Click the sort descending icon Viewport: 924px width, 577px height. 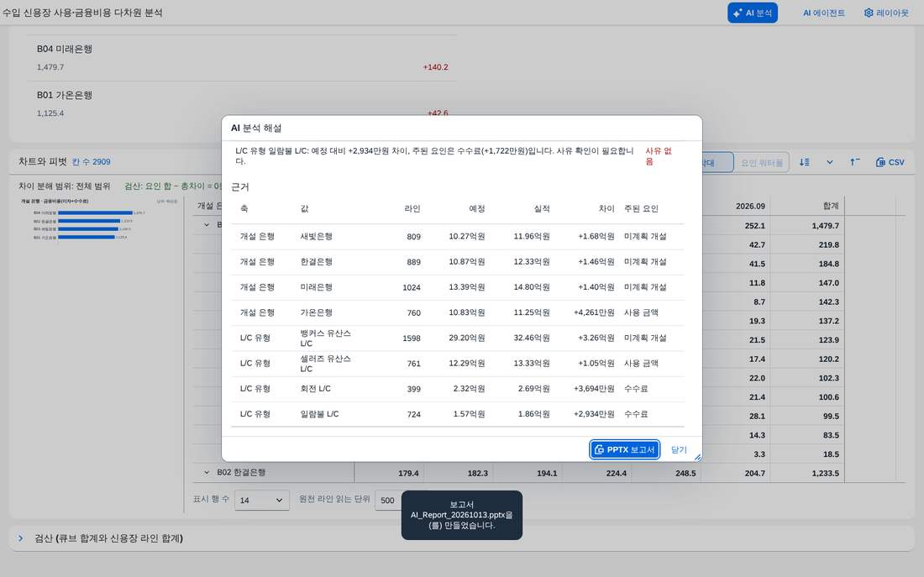tap(805, 162)
